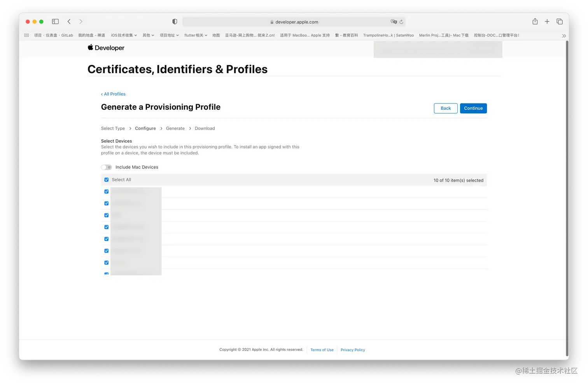Image resolution: width=588 pixels, height=385 pixels.
Task: Click the Generate breadcrumb step
Action: (175, 128)
